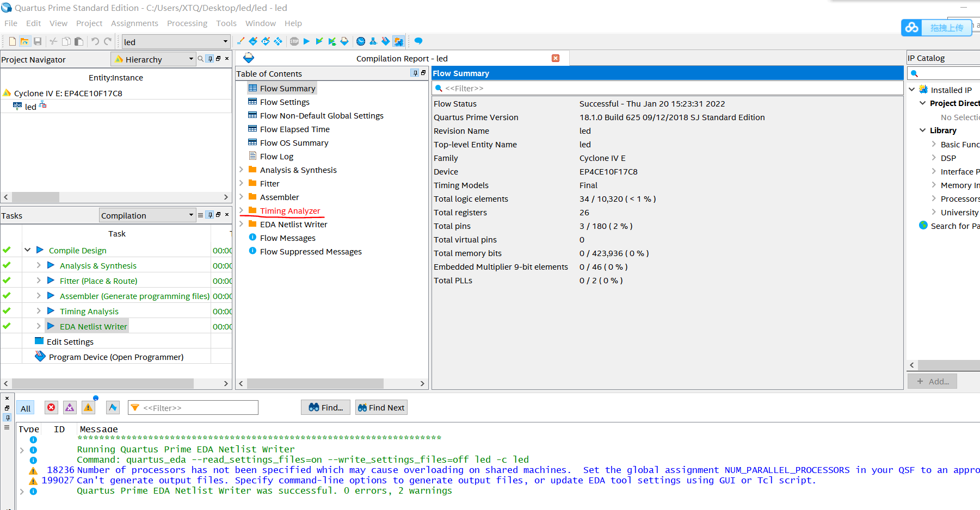Collapse the Compile Design task

pos(27,250)
